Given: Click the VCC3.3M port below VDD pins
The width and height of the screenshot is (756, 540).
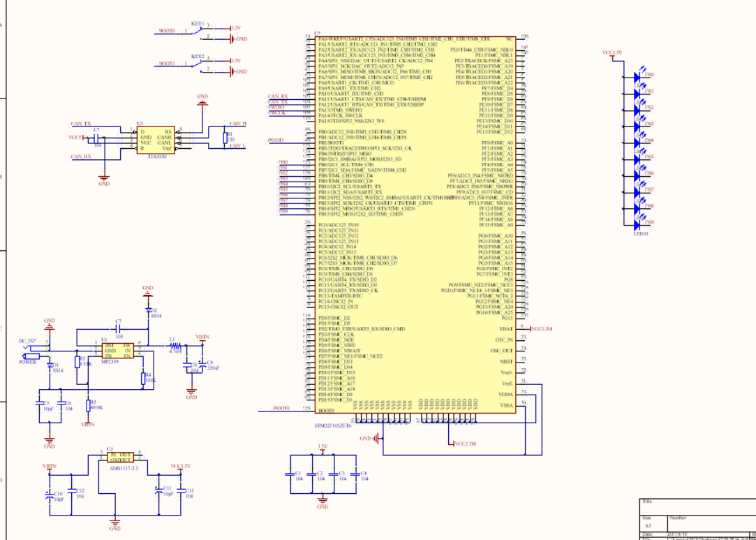Looking at the screenshot, I should (x=464, y=444).
